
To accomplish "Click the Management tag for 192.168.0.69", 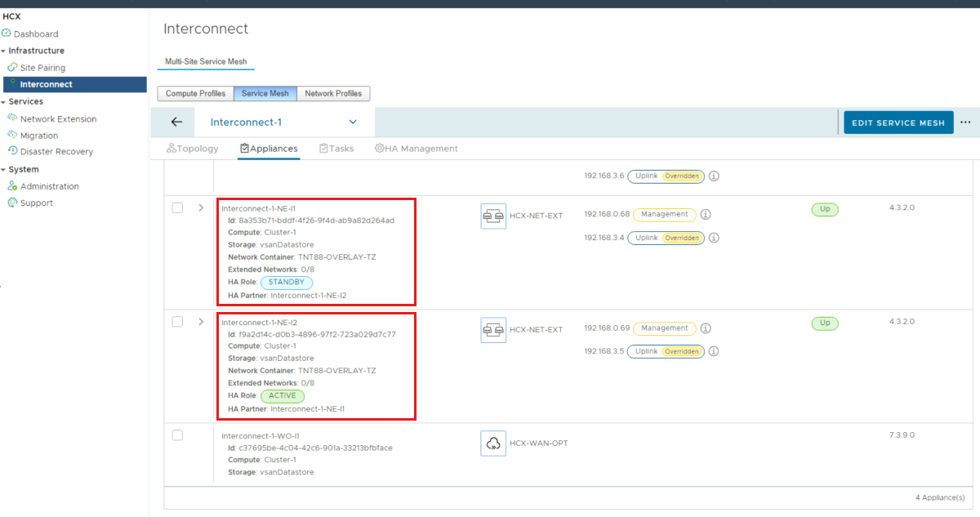I will pos(664,328).
